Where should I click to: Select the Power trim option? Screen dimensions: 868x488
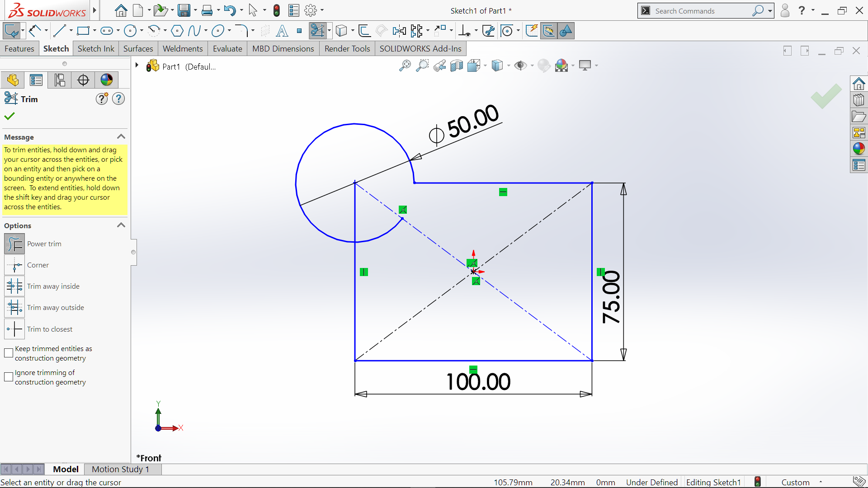14,244
